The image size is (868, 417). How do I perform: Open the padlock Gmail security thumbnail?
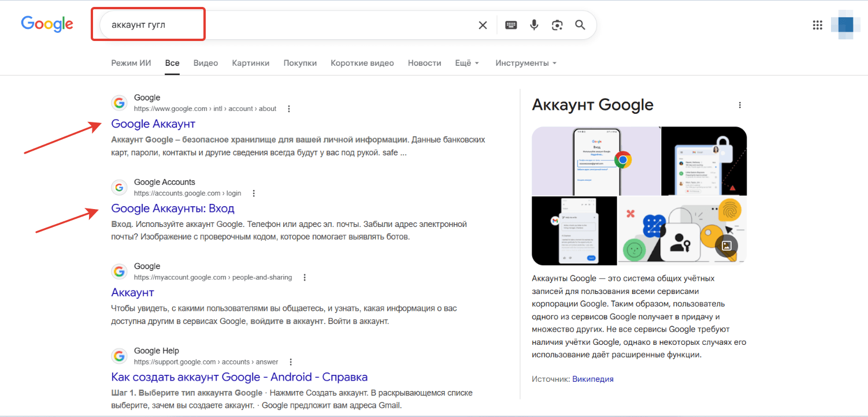(x=704, y=161)
